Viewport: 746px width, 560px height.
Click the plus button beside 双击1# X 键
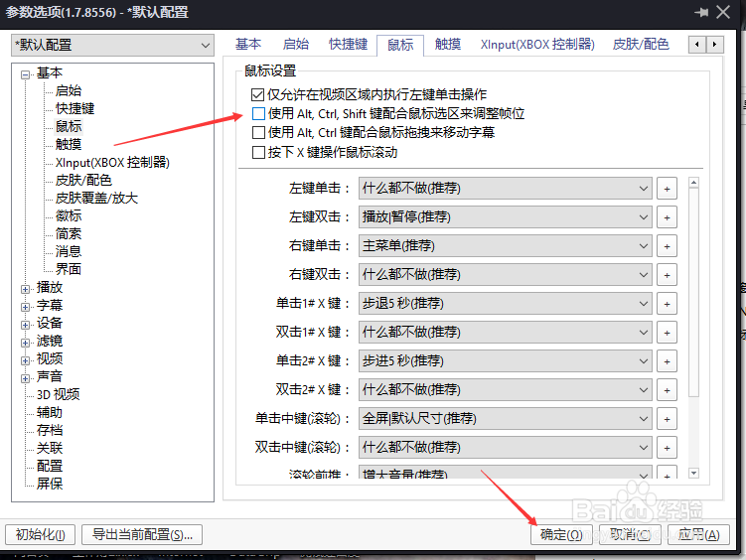[x=667, y=333]
